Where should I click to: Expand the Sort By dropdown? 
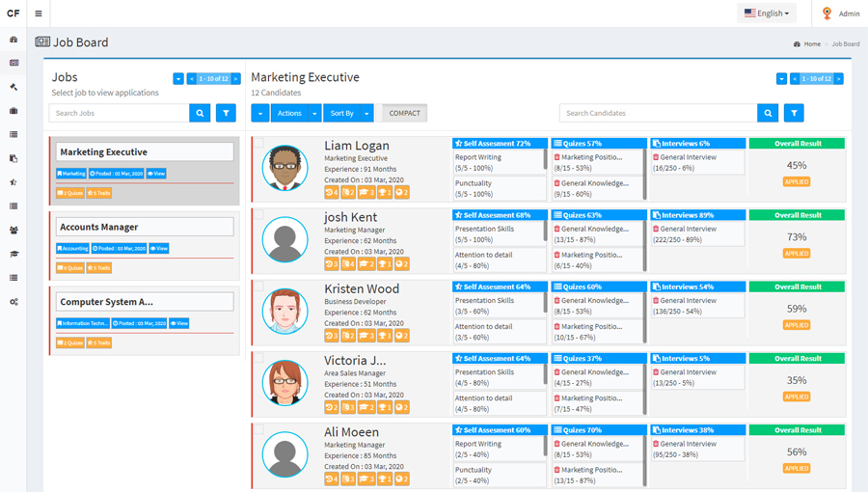pyautogui.click(x=348, y=113)
